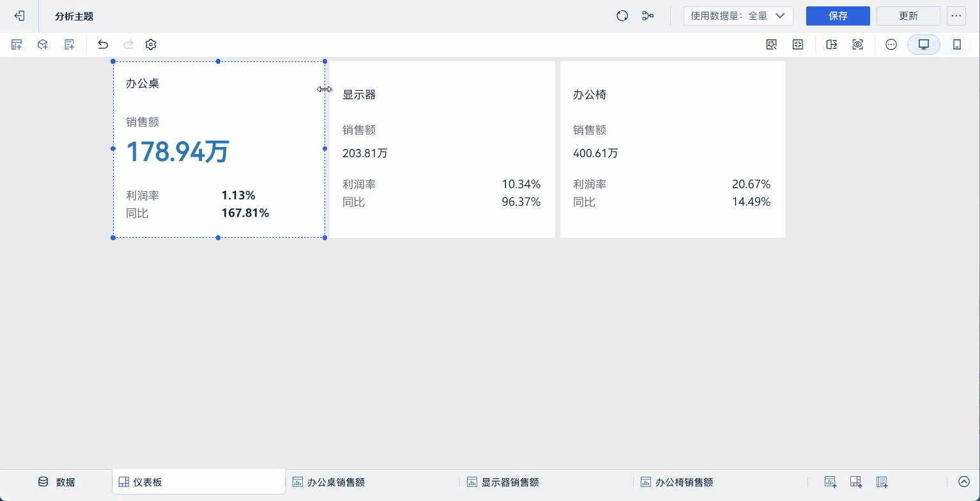Add a text component (document plus icon)
This screenshot has height=501, width=980.
click(x=70, y=45)
